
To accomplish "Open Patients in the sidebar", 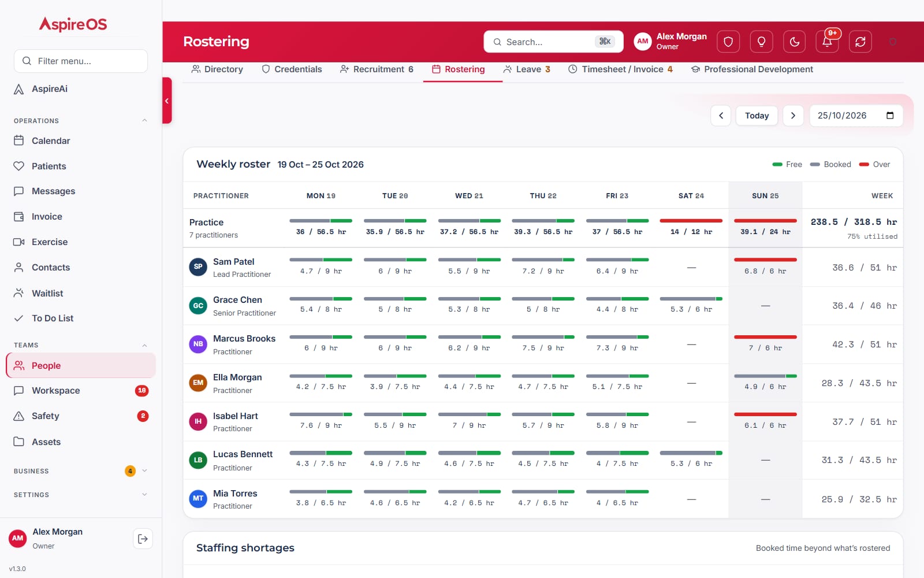I will 81,166.
